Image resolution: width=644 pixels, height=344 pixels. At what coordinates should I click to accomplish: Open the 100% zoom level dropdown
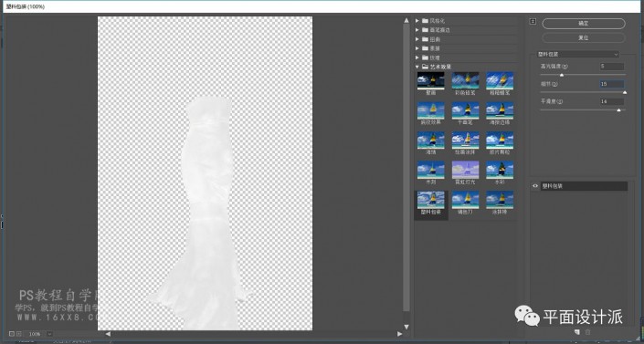(49, 334)
